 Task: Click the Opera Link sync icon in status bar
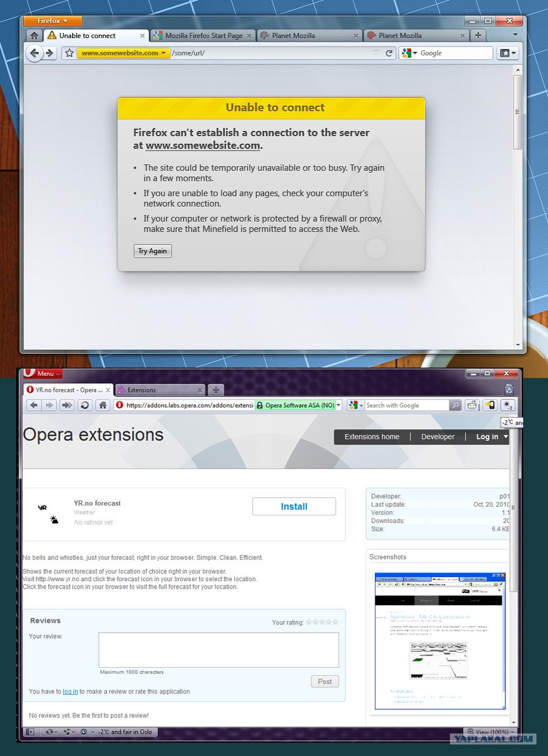(51, 732)
